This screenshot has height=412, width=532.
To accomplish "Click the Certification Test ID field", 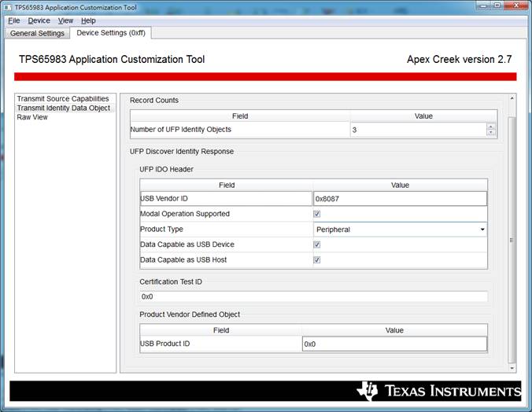I will pyautogui.click(x=313, y=296).
